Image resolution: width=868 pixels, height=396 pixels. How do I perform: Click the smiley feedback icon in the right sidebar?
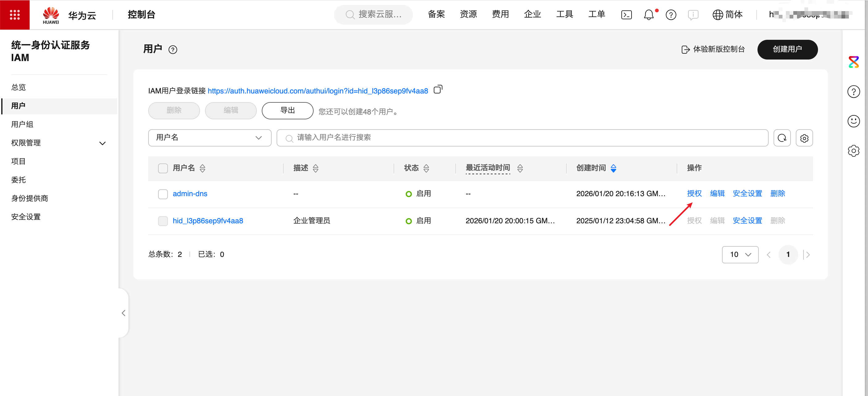coord(853,121)
